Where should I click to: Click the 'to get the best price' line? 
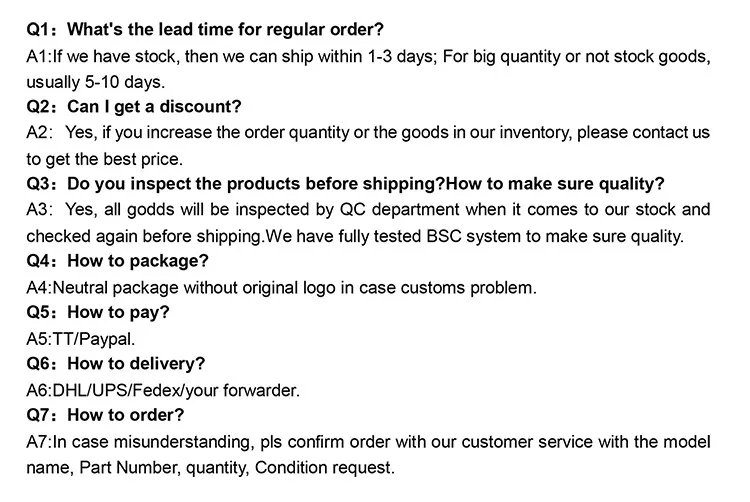coord(106,158)
